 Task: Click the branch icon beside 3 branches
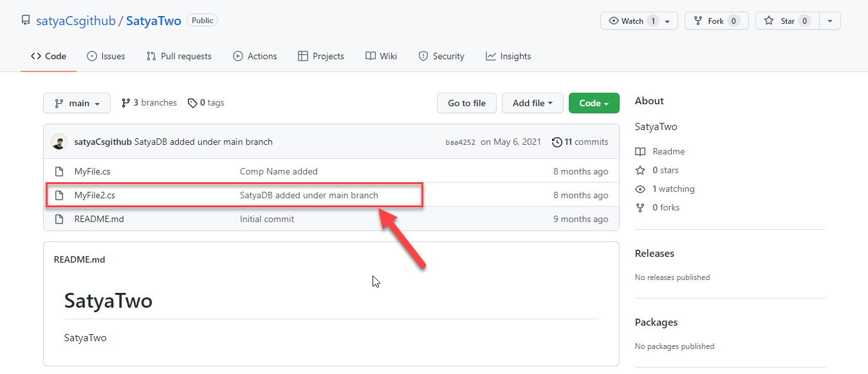click(x=125, y=103)
